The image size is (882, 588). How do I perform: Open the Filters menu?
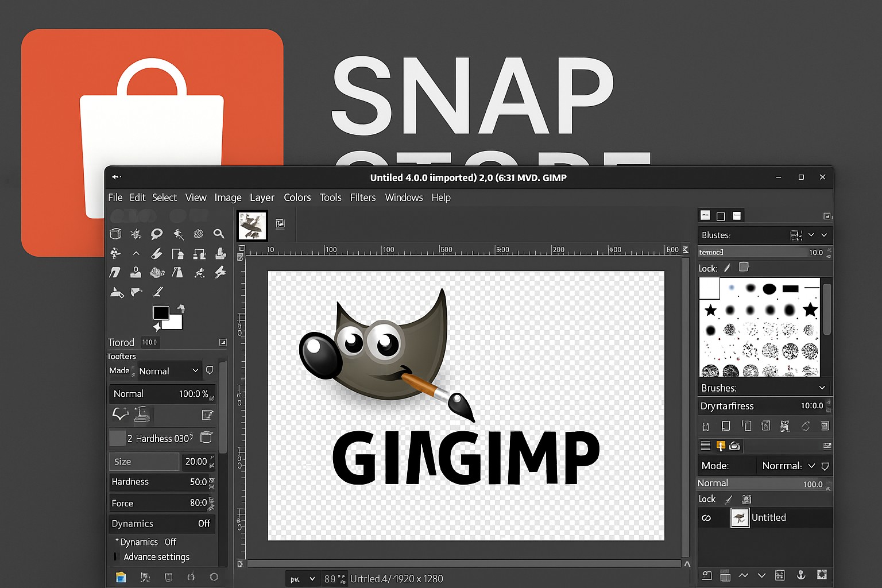click(363, 198)
